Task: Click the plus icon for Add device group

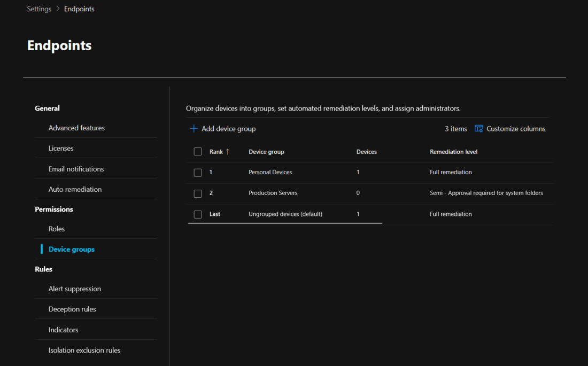Action: tap(194, 129)
